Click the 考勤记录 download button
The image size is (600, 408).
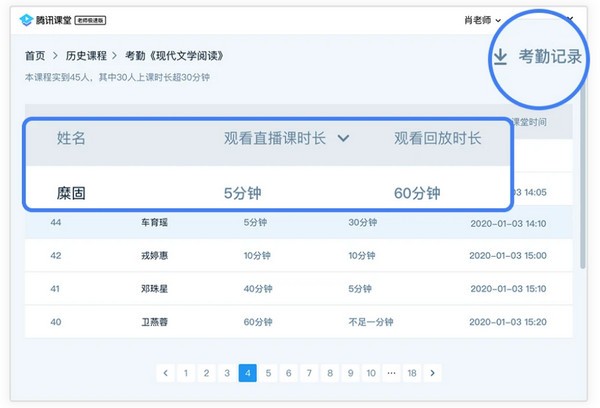tap(549, 57)
